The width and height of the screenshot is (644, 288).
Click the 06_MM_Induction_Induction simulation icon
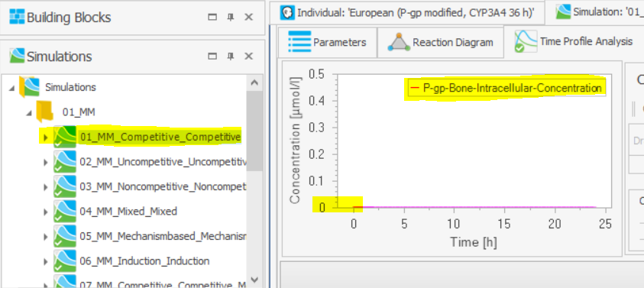click(x=64, y=261)
